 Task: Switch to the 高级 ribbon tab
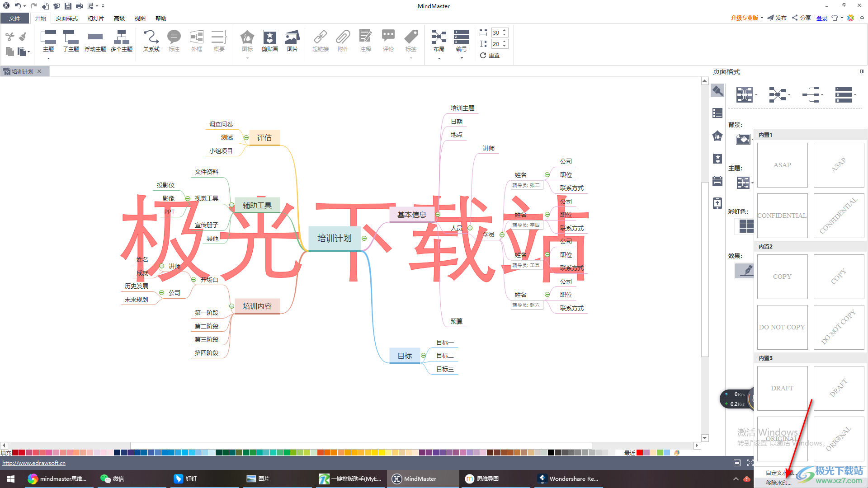tap(119, 18)
